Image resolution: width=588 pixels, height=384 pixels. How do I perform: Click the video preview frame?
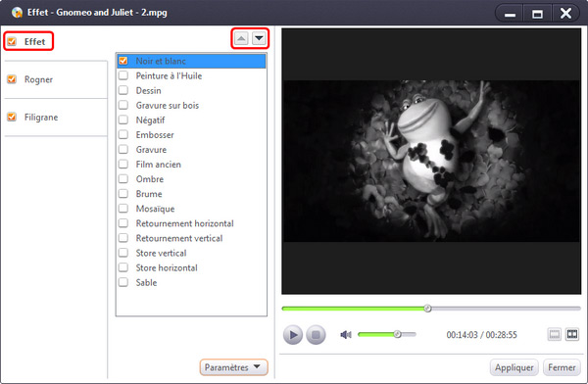pos(431,161)
